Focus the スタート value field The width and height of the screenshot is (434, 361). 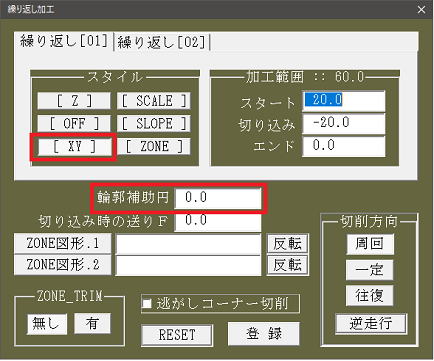pos(344,100)
